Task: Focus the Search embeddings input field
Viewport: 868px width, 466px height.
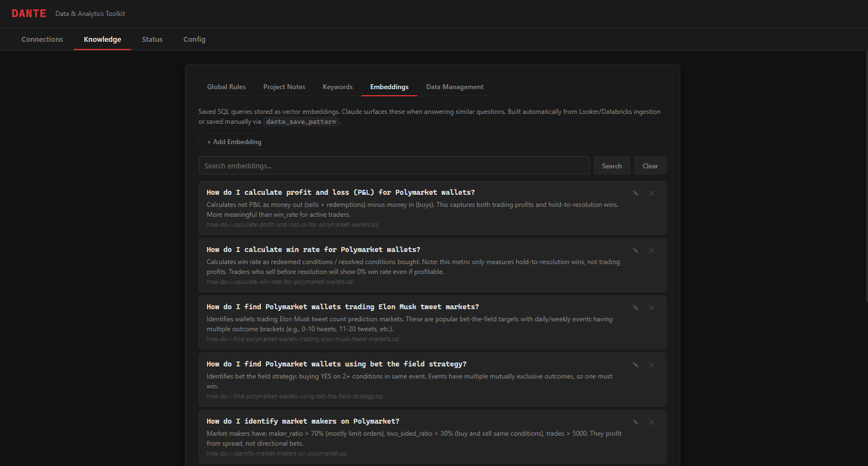Action: [x=394, y=166]
